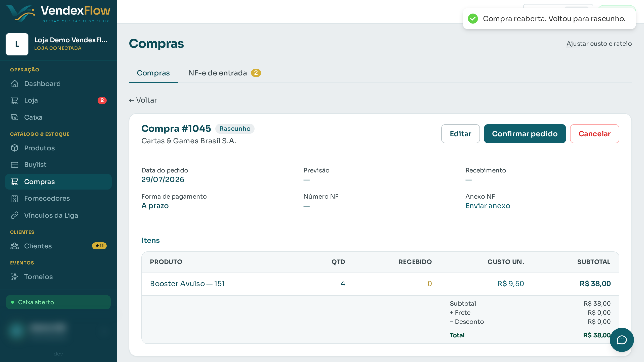The height and width of the screenshot is (362, 644).
Task: Click the Rascunho status badge
Action: (235, 128)
